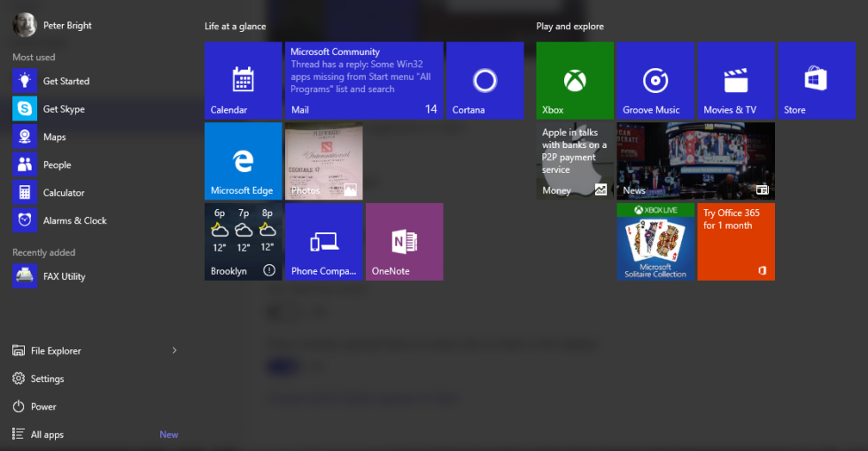The height and width of the screenshot is (451, 868).
Task: Launch Calculator from its icon
Action: click(x=25, y=192)
